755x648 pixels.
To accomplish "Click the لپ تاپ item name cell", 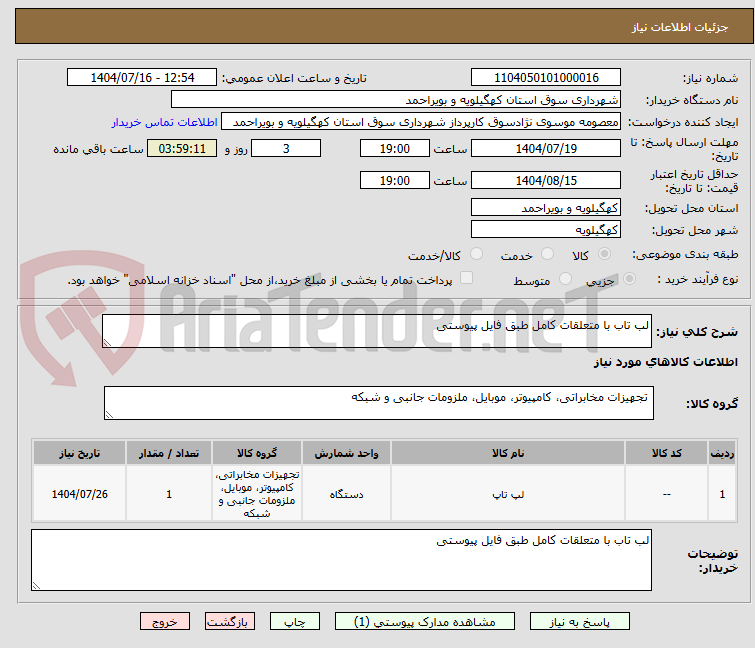I will tap(508, 494).
